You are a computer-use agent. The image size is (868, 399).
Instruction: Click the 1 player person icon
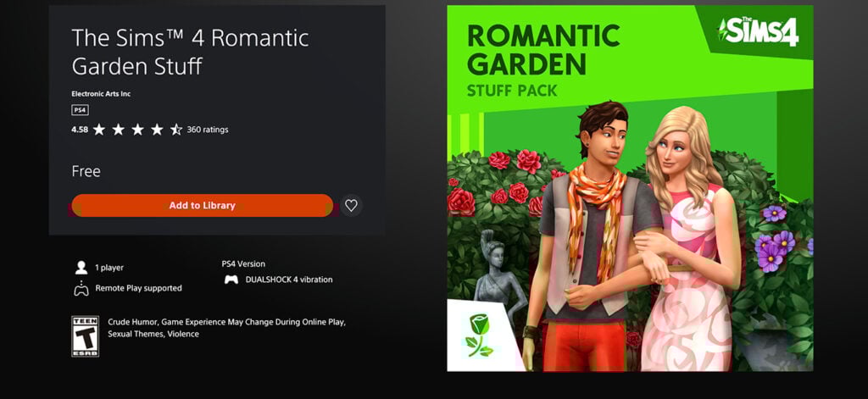[x=81, y=268]
